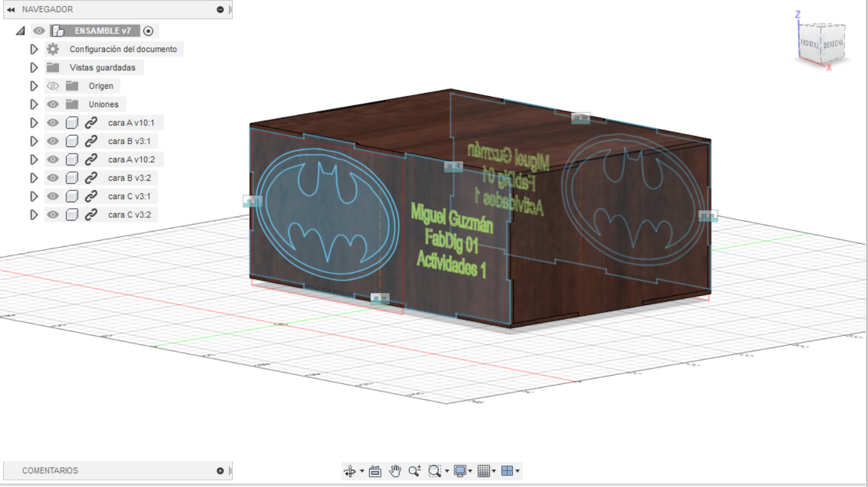The height and width of the screenshot is (487, 868).
Task: Select the ENSAMBLE v7 label
Action: 103,31
